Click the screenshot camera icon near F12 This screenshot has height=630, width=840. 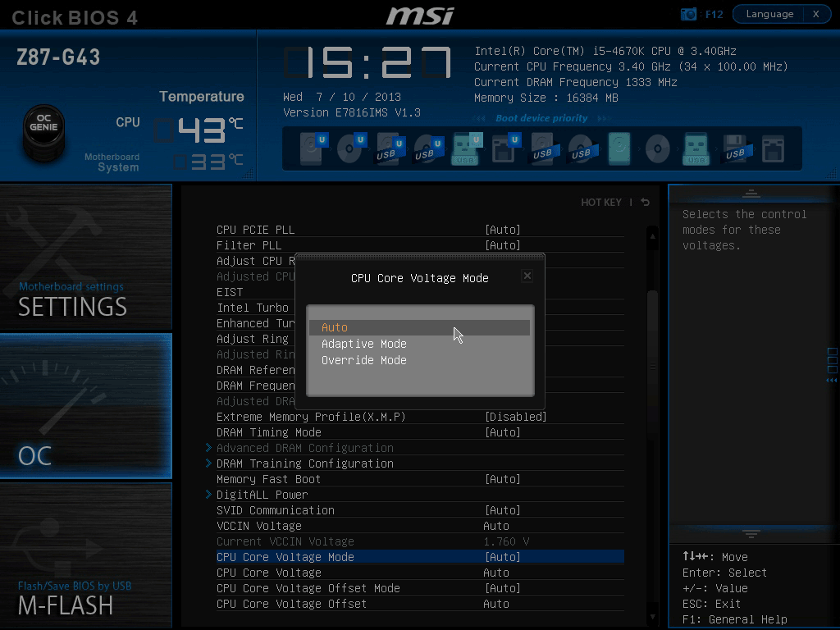tap(689, 14)
